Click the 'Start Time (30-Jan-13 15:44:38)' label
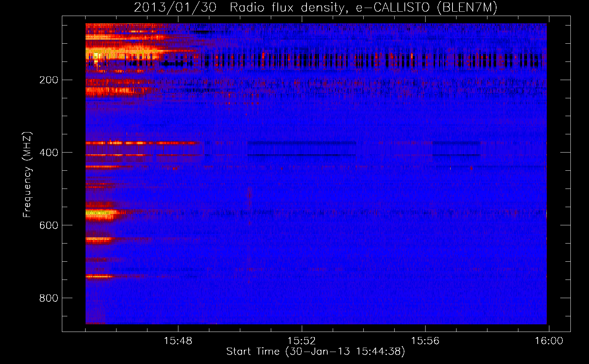Viewport: 589px width, 364px height. click(x=316, y=352)
